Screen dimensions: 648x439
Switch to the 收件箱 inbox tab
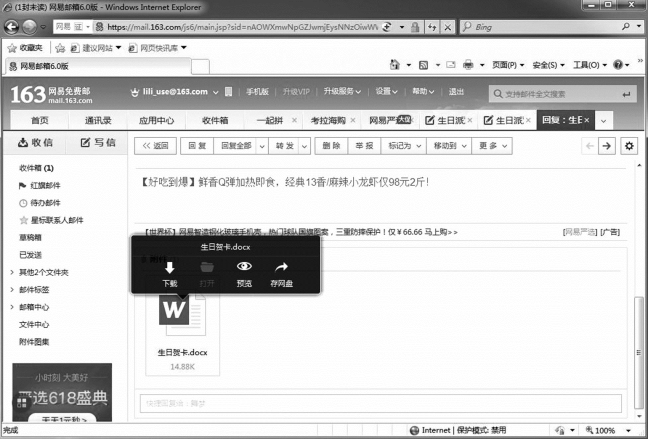pyautogui.click(x=215, y=120)
